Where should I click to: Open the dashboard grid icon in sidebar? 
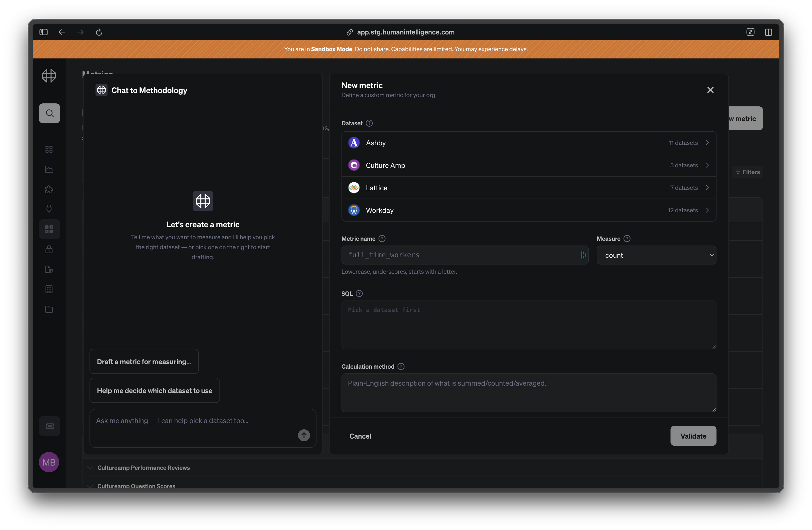click(49, 149)
